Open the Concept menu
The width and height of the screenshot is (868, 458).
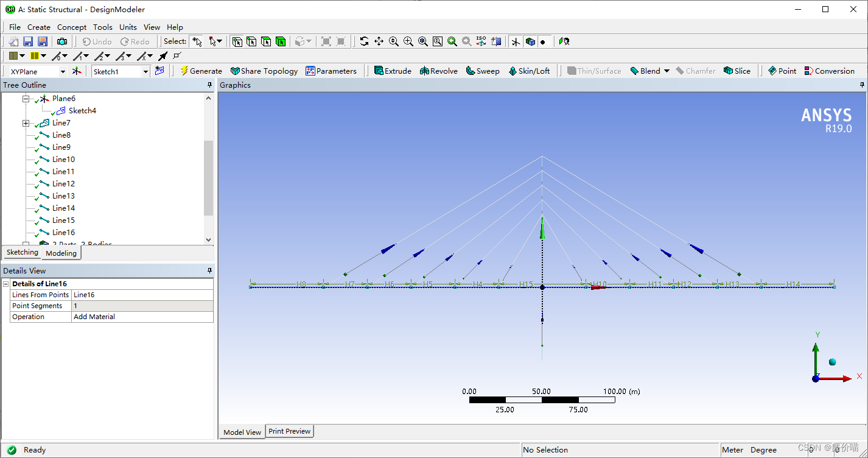click(72, 27)
